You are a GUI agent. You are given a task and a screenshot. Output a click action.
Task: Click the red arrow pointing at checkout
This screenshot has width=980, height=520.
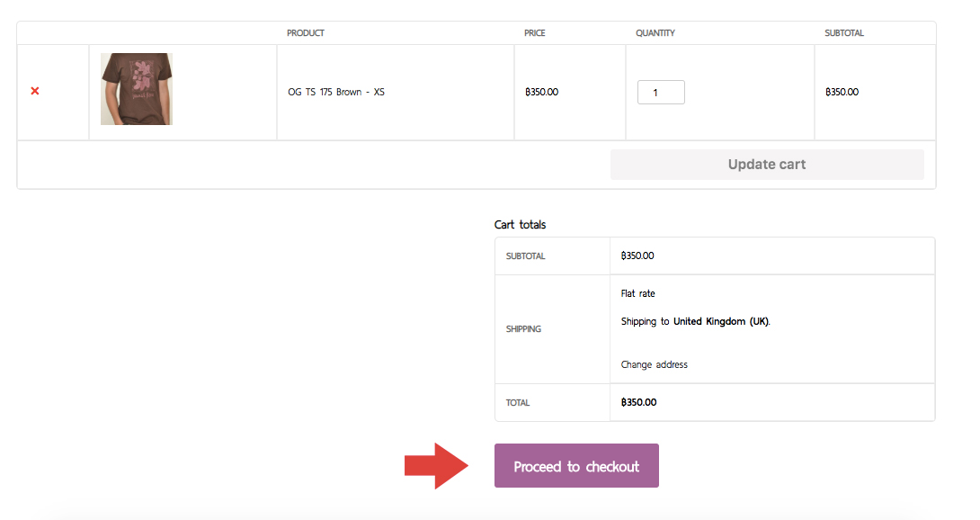(436, 466)
